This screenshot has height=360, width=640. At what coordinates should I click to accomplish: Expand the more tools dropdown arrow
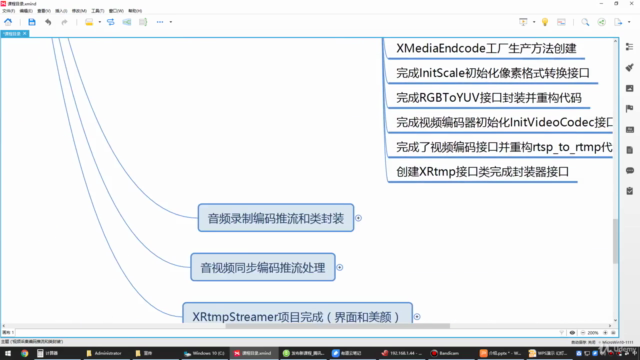pyautogui.click(x=171, y=22)
